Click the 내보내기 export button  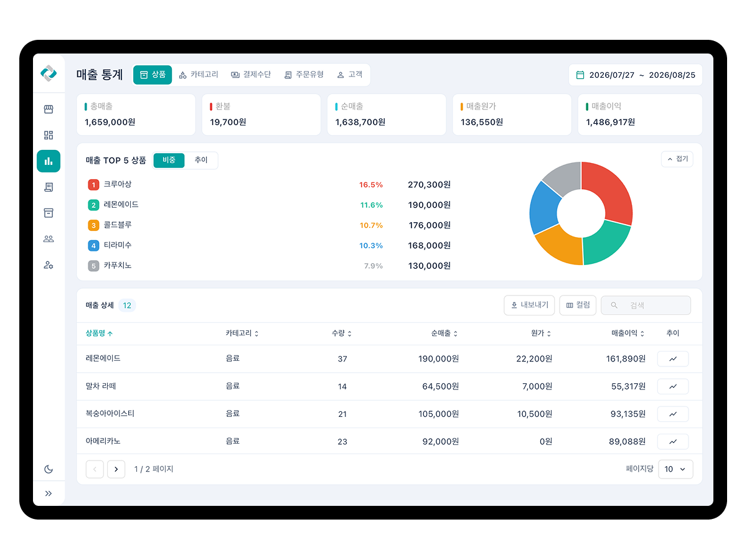tap(529, 306)
